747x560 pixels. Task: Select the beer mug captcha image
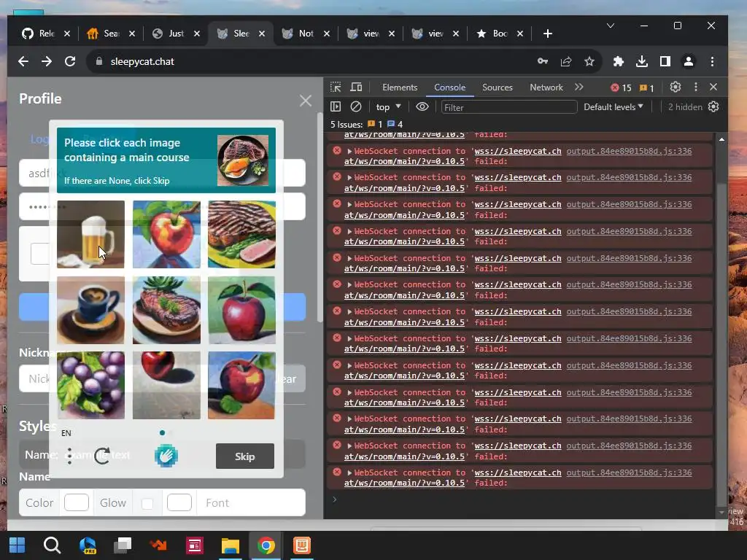pos(90,234)
